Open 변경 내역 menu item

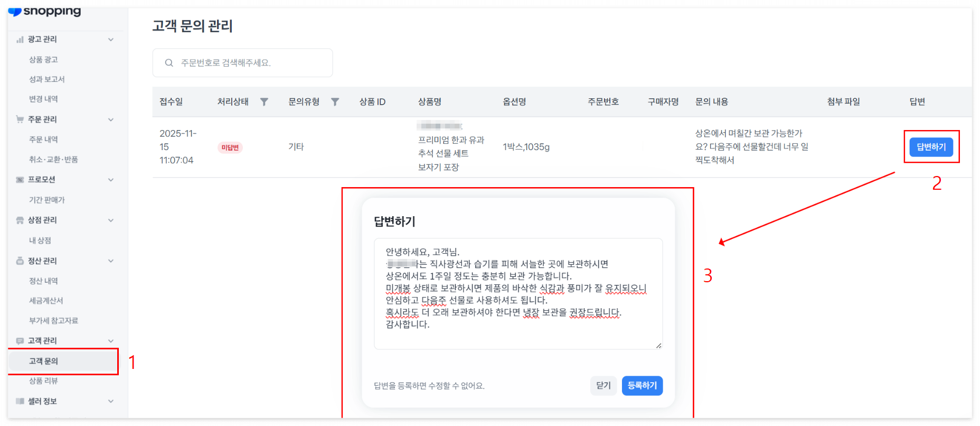coord(43,99)
